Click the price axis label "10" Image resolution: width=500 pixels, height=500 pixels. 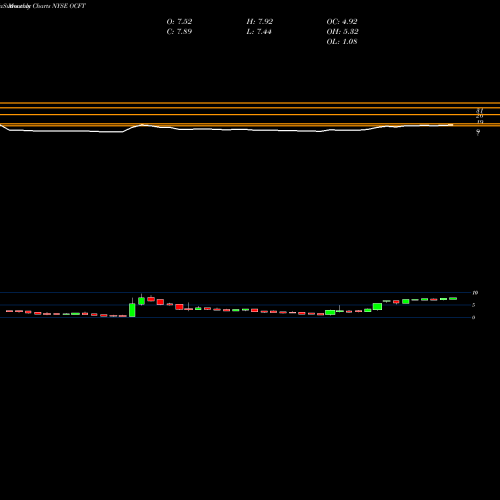[x=475, y=293]
